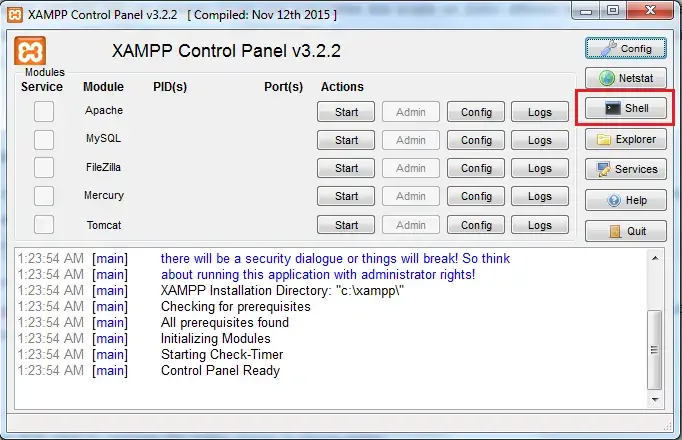This screenshot has width=682, height=440.
Task: Start the MySQL module
Action: point(346,140)
